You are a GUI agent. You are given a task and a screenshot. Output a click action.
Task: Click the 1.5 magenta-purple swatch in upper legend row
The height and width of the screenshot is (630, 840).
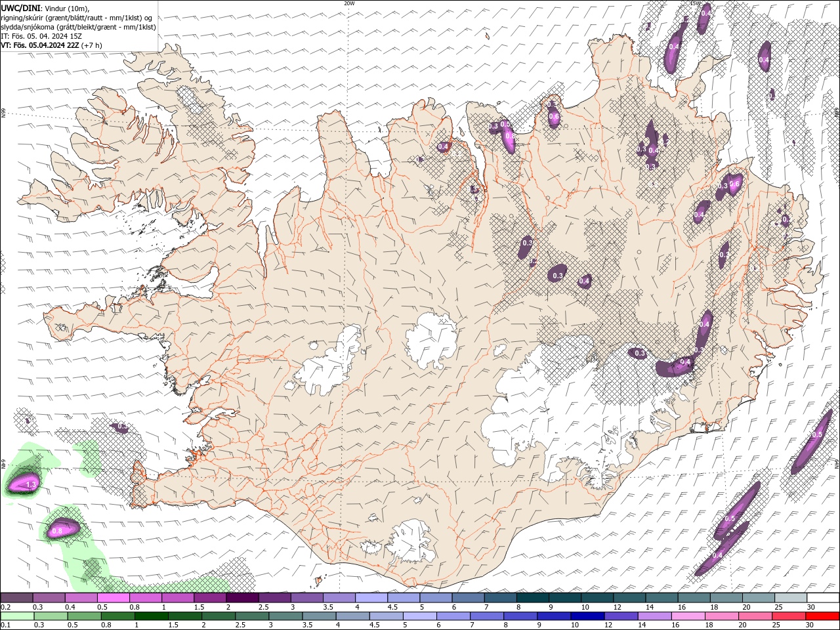coord(210,598)
